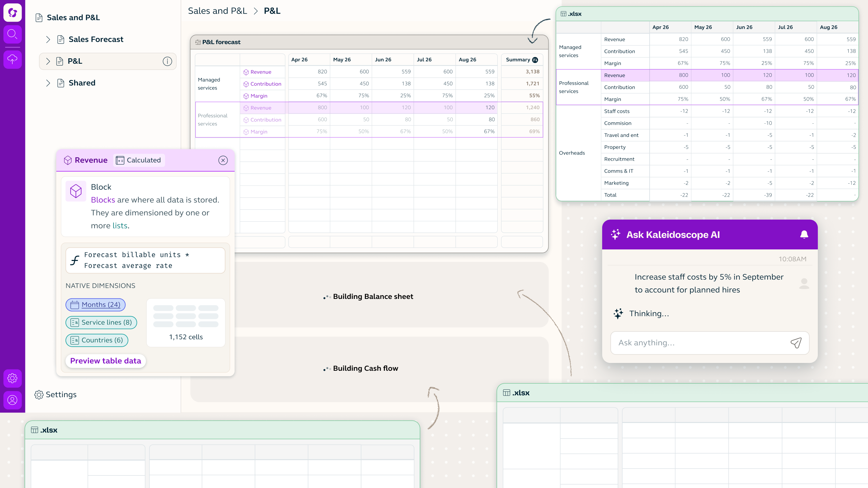Open the Blocks link in description

click(103, 200)
